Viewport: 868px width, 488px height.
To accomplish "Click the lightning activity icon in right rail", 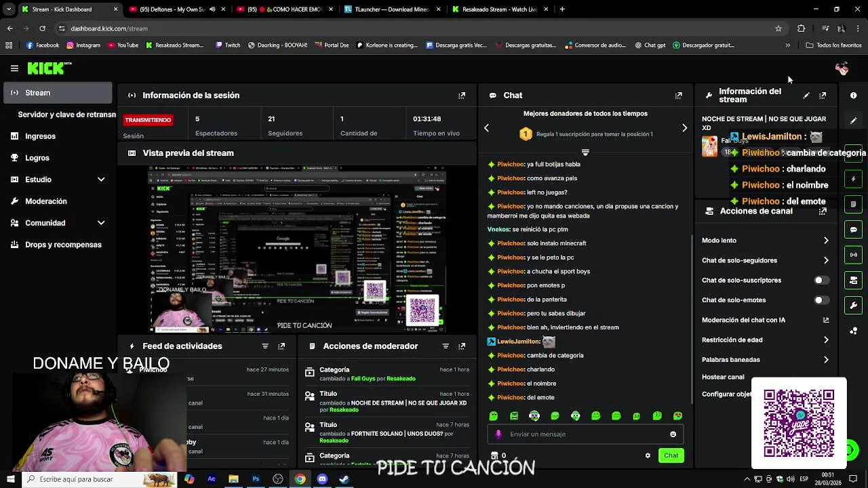I will click(x=854, y=179).
